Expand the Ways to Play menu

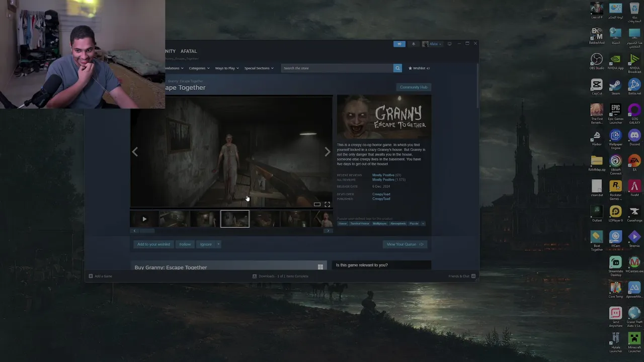point(227,68)
